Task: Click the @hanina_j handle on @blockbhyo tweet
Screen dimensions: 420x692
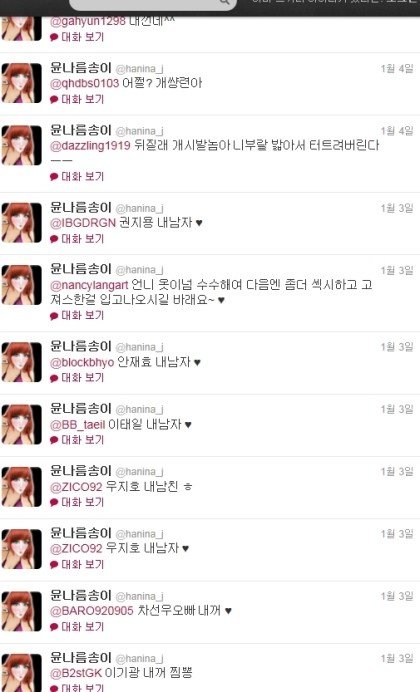Action: (x=139, y=347)
